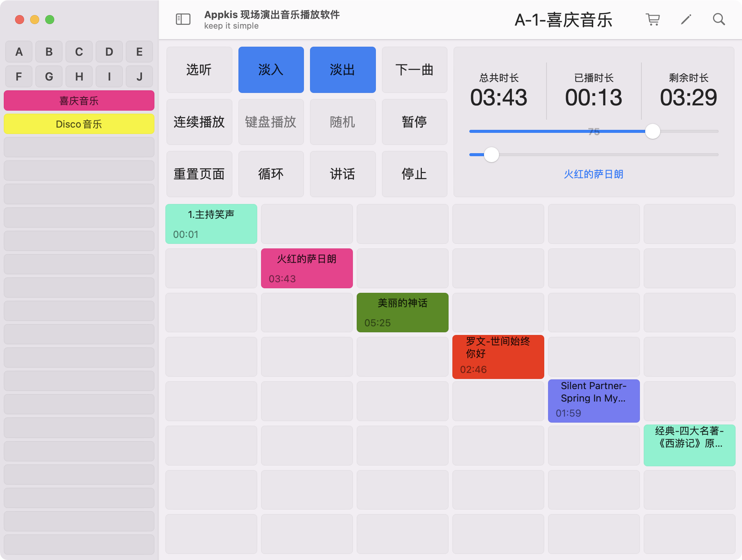The width and height of the screenshot is (742, 560).
Task: Switch to bank C tab
Action: [x=79, y=52]
